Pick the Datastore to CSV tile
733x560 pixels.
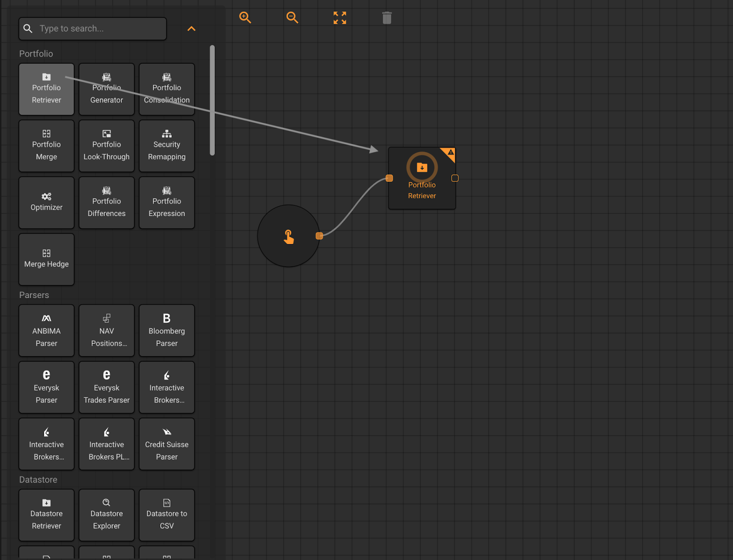[x=167, y=515]
